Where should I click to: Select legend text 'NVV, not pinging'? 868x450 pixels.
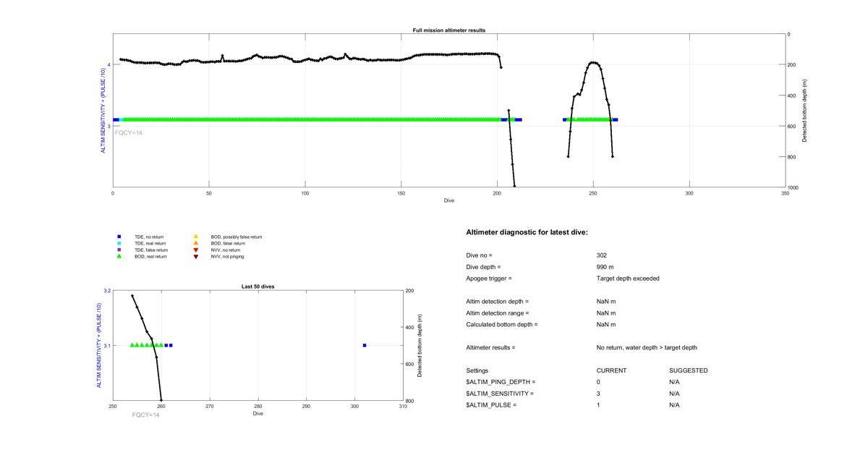[x=227, y=257]
